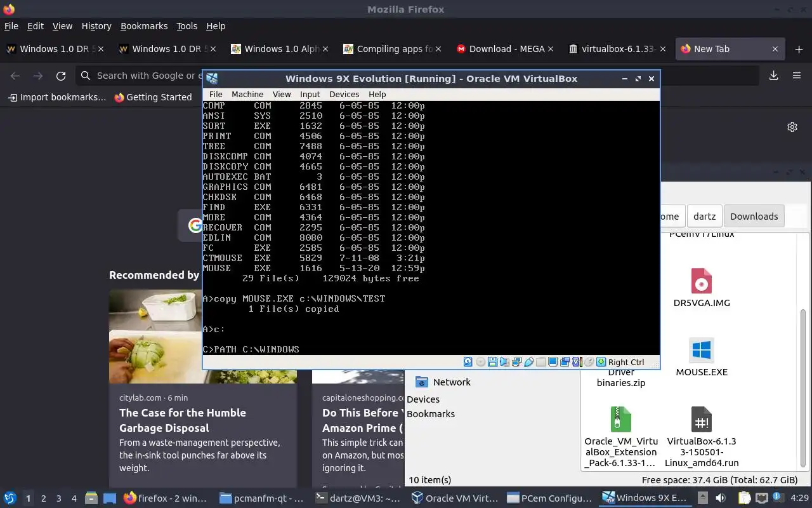This screenshot has height=508, width=812.
Task: Open Firefox Bookmarks menu
Action: pyautogui.click(x=144, y=26)
